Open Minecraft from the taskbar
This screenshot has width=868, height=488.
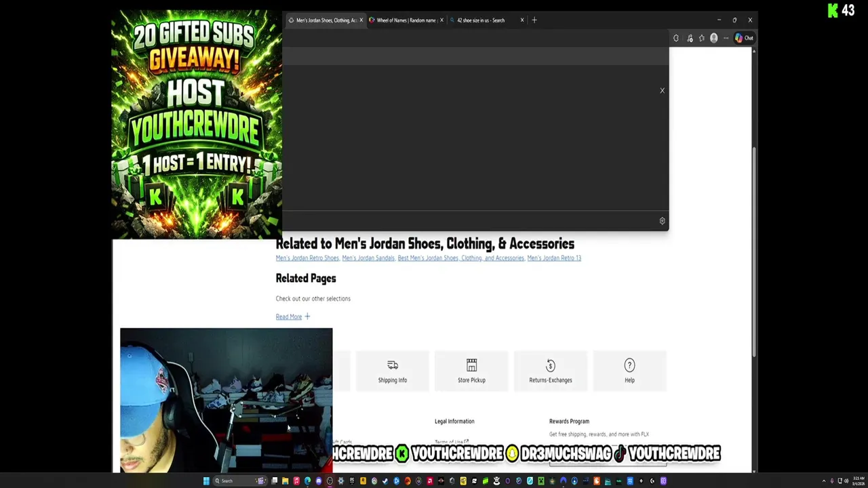coord(540,481)
